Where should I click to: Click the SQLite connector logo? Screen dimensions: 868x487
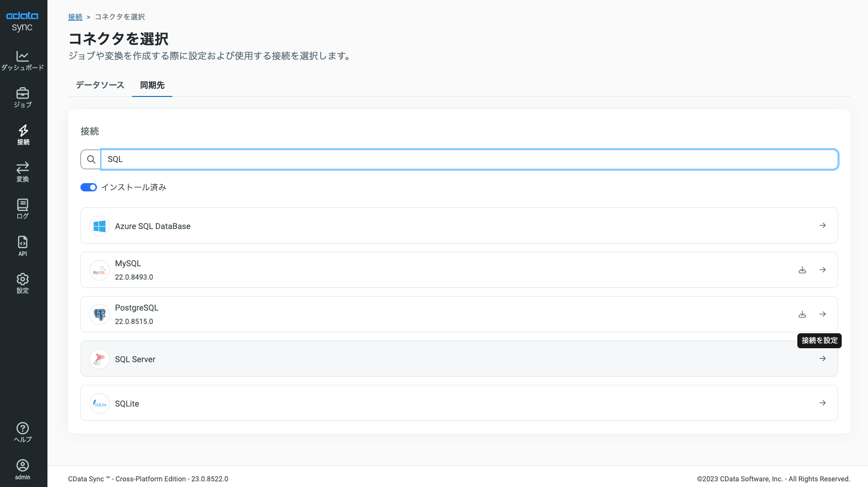pos(100,403)
